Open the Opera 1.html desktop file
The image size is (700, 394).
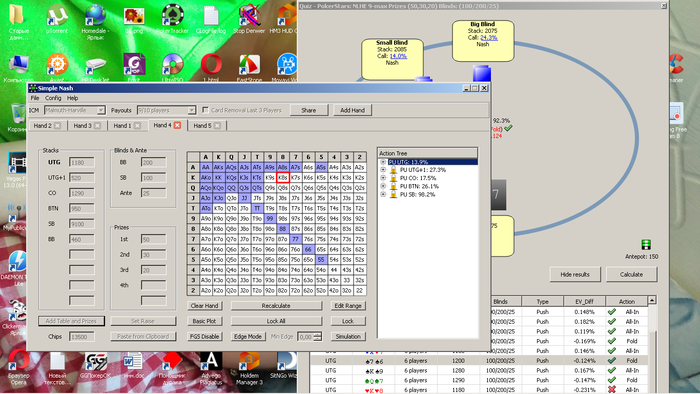pos(211,67)
